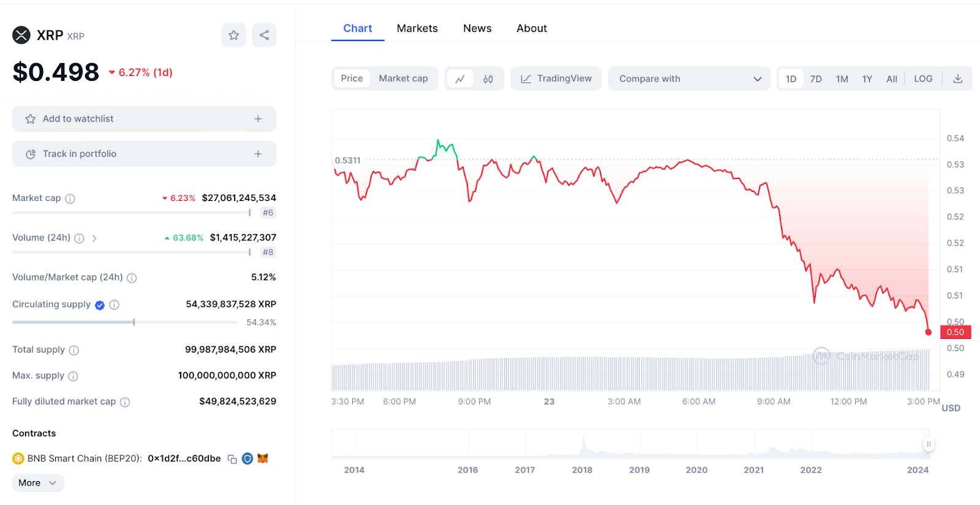
Task: Show Fully diluted market cap info icon
Action: pos(125,402)
